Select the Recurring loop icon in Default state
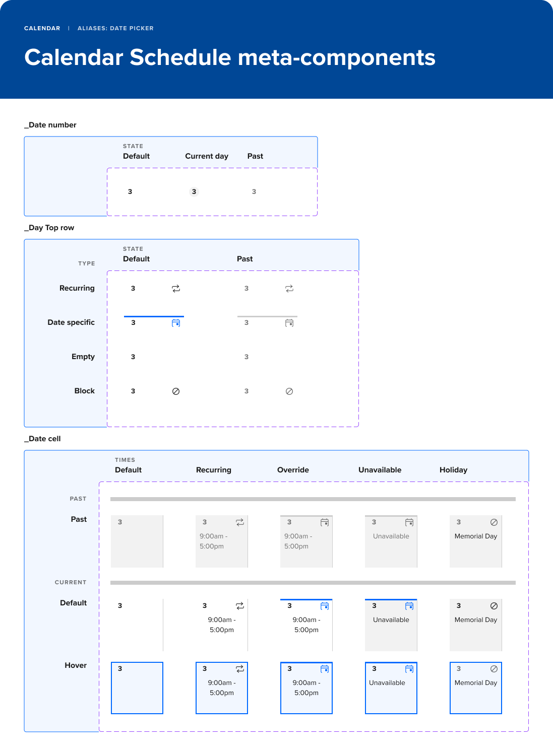This screenshot has height=756, width=553. (x=175, y=289)
